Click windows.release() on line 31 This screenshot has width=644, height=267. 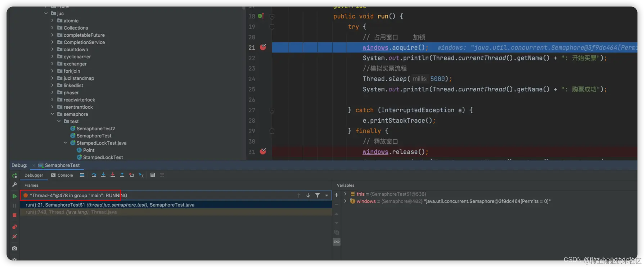395,152
